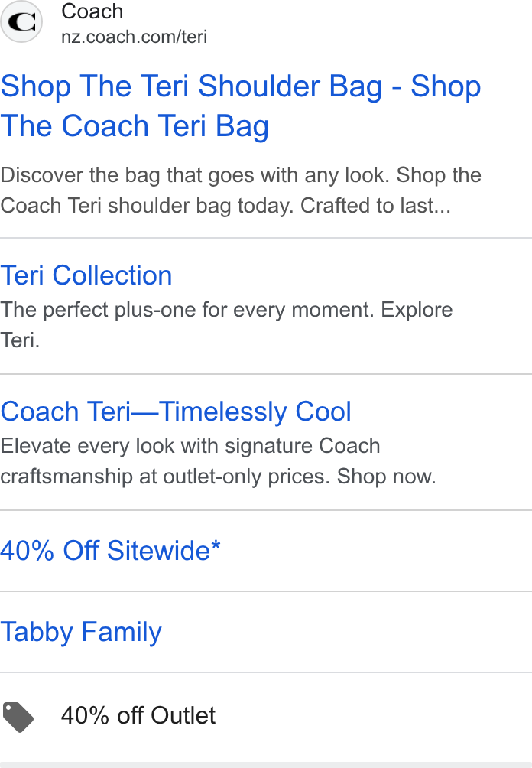The height and width of the screenshot is (768, 532).
Task: Open the "Coach Teri—Timelessly Cool" link
Action: pyautogui.click(x=176, y=411)
